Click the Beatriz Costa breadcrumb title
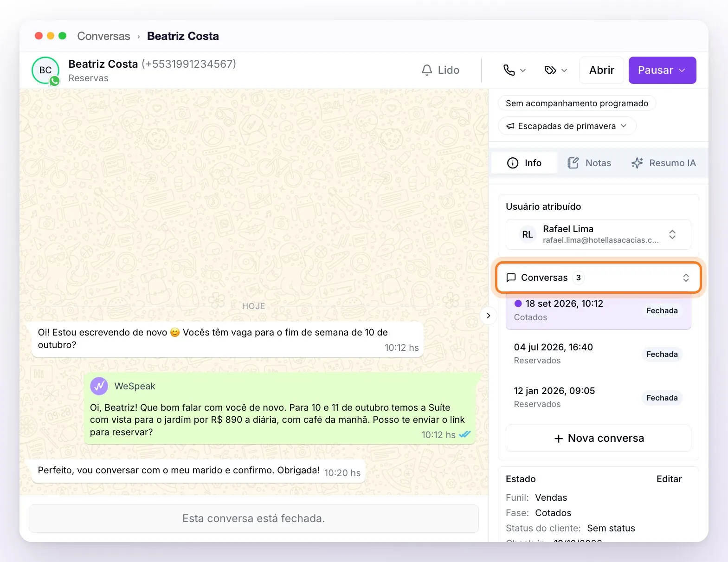Viewport: 728px width, 562px height. (x=183, y=36)
